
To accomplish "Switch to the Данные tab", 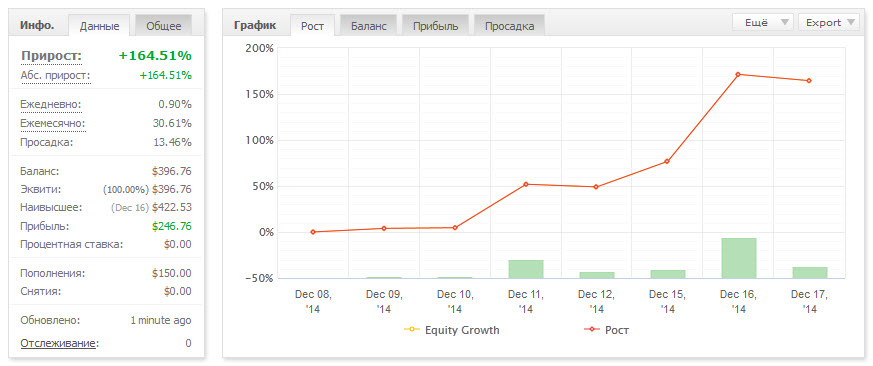I will pyautogui.click(x=99, y=26).
